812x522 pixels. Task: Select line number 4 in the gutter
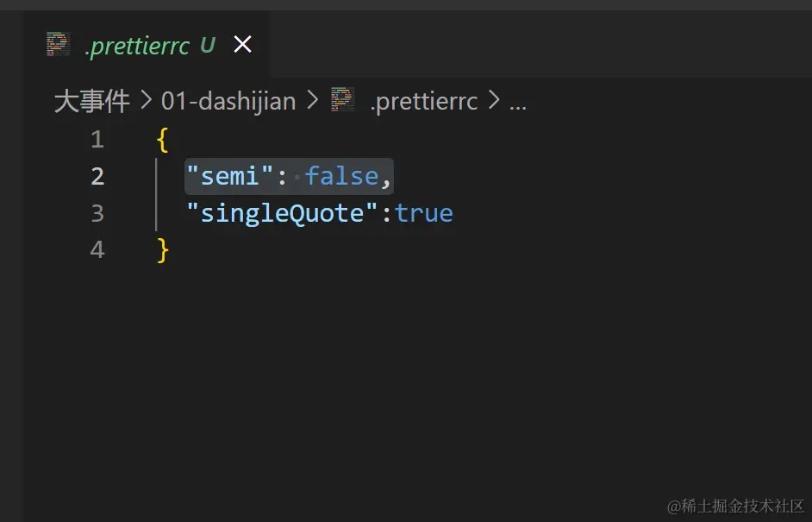pos(97,250)
